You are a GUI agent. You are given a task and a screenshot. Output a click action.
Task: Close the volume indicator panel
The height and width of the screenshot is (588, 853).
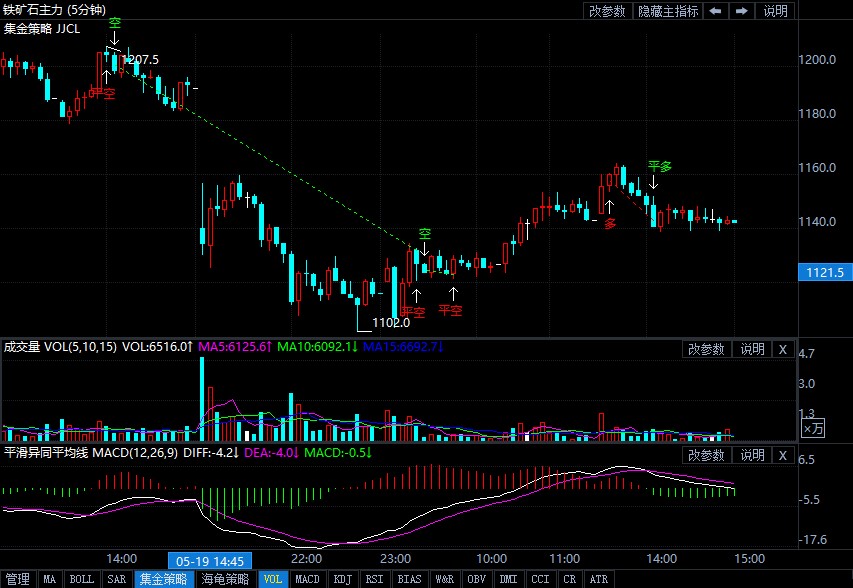click(783, 349)
